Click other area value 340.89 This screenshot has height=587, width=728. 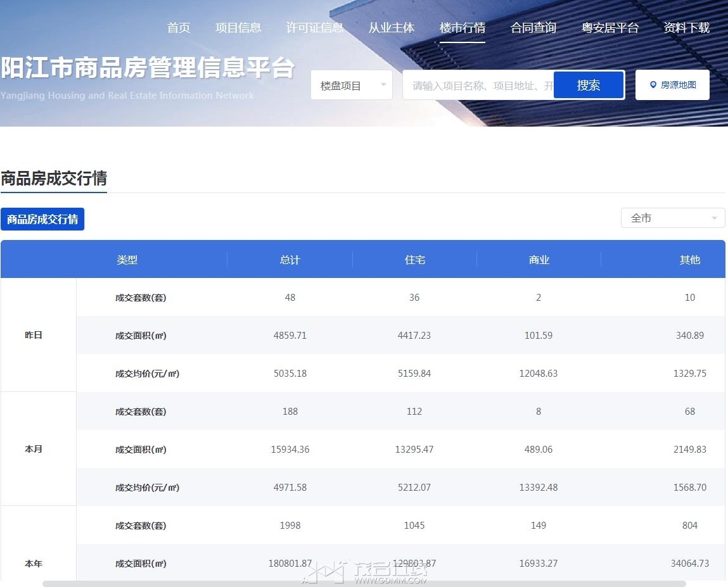tap(690, 336)
